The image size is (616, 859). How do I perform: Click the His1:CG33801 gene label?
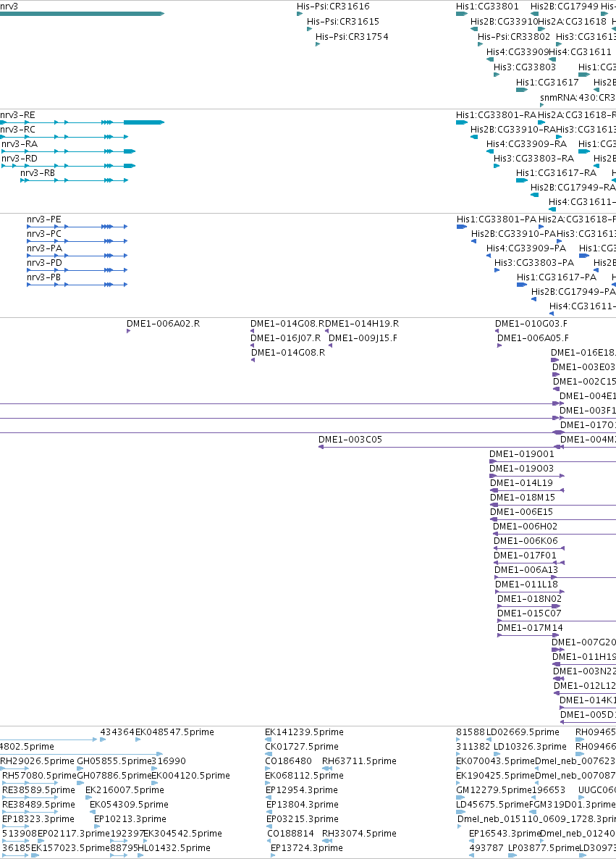(x=487, y=7)
